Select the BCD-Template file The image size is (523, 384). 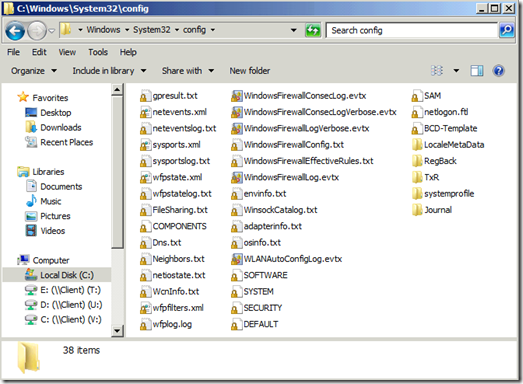pyautogui.click(x=445, y=128)
